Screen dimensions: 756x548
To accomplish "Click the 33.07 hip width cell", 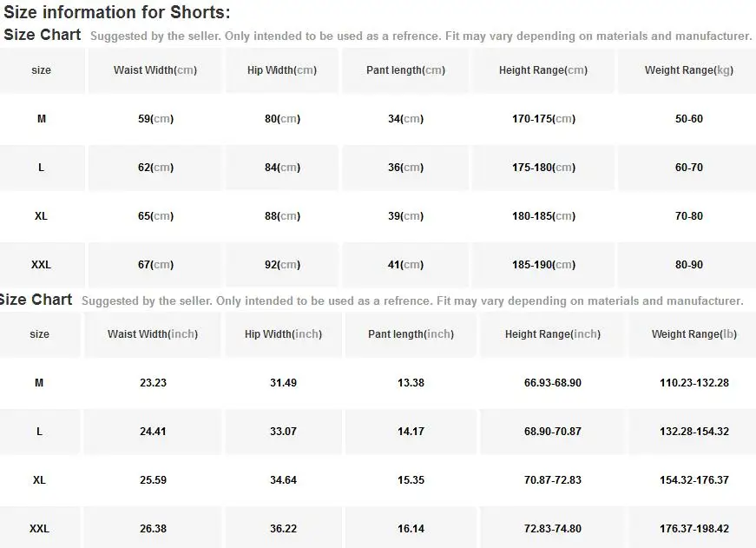I will (x=284, y=432).
